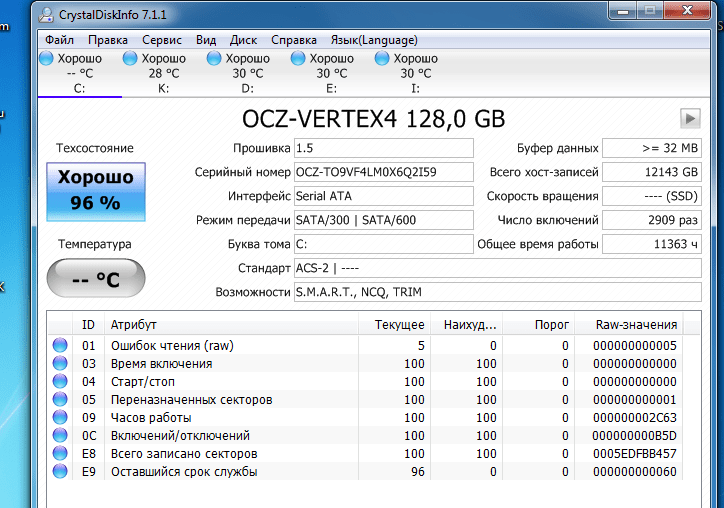Click the serial number field
This screenshot has height=508, width=724.
point(383,172)
